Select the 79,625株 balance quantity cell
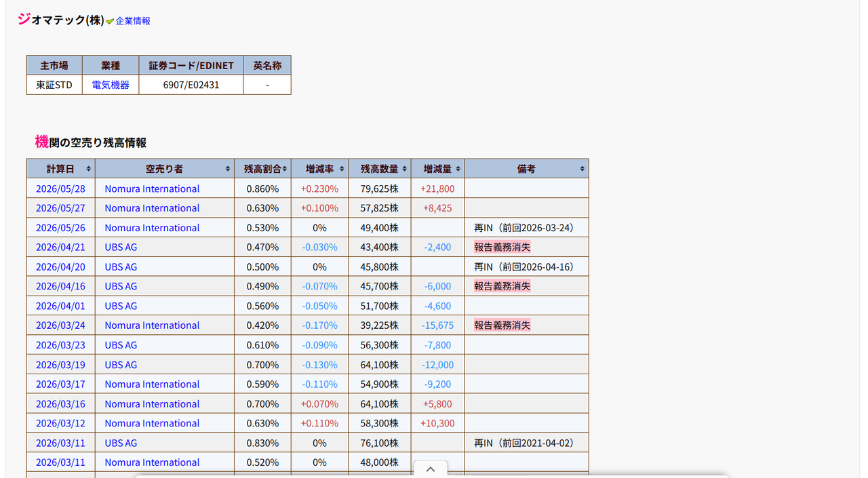The width and height of the screenshot is (868, 478). click(380, 188)
